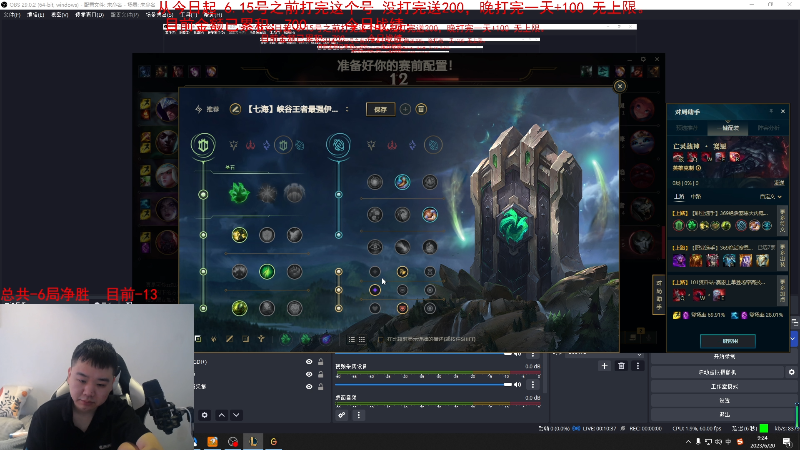
Task: Click the trash icon to delete rune page
Action: tap(421, 109)
